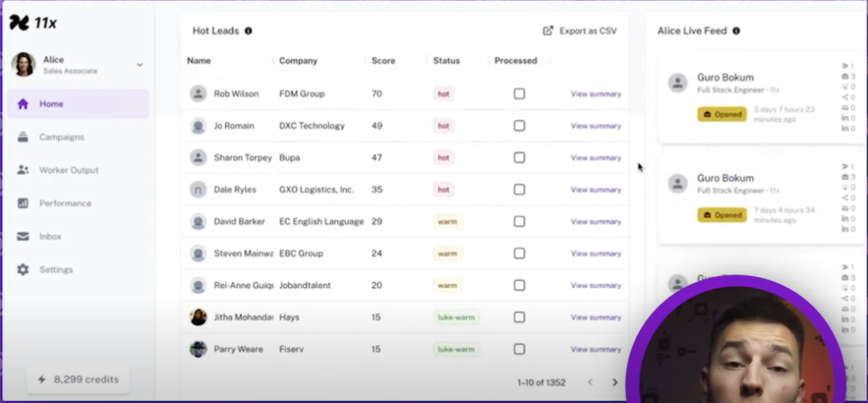The image size is (868, 403).
Task: Click the Campaigns stack icon
Action: tap(23, 137)
